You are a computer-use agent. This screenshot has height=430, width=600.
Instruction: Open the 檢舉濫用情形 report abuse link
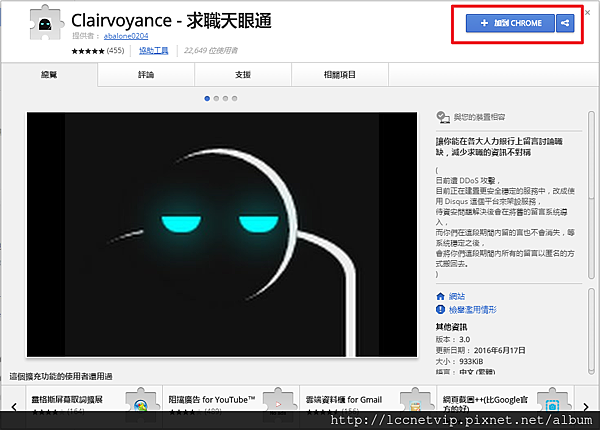pyautogui.click(x=473, y=309)
